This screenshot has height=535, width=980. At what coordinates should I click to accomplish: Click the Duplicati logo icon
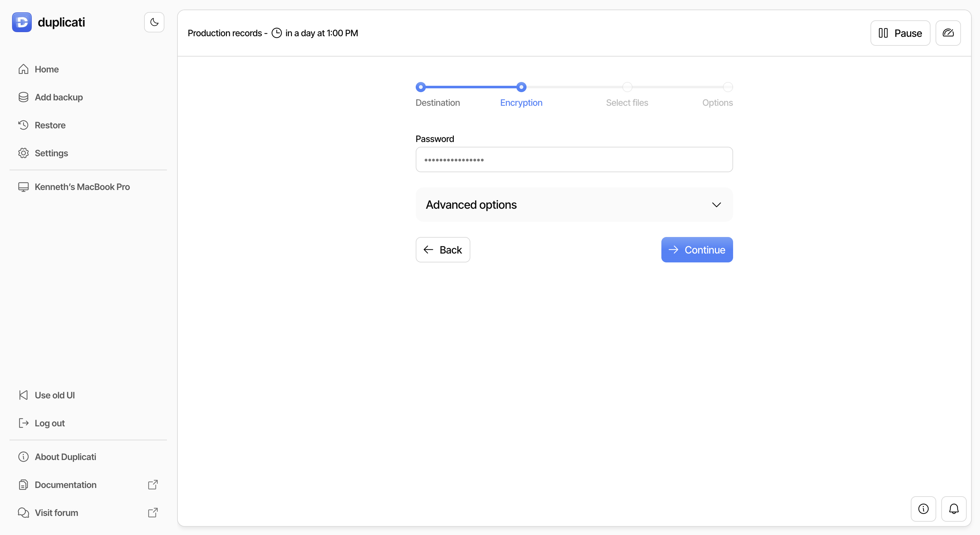coord(22,22)
